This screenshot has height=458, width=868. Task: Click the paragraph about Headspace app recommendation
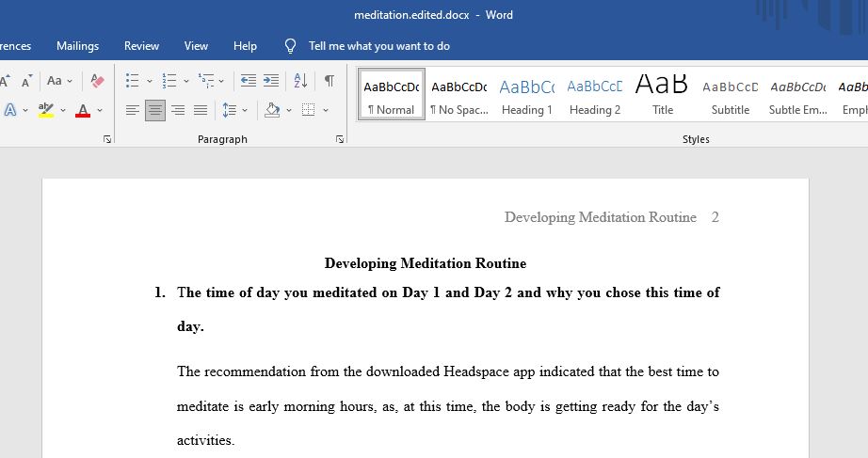(448, 405)
